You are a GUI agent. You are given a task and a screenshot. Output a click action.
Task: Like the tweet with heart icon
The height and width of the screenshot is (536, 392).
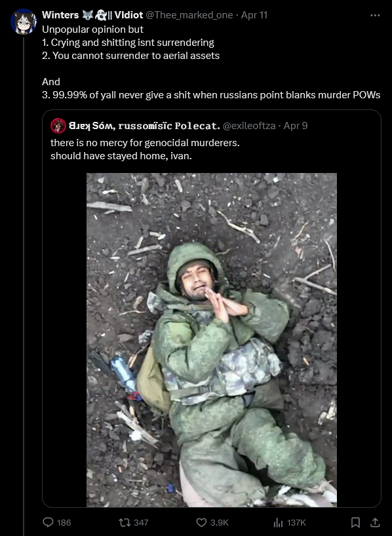(x=201, y=522)
